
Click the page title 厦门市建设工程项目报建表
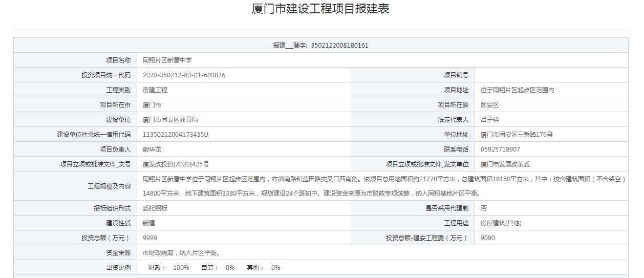(320, 9)
